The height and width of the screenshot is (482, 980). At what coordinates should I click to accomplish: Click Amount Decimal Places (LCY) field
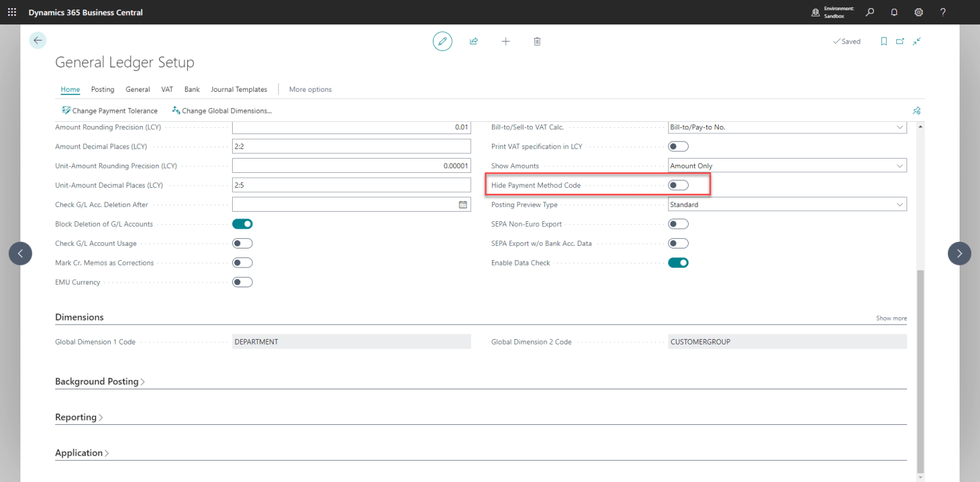click(352, 146)
